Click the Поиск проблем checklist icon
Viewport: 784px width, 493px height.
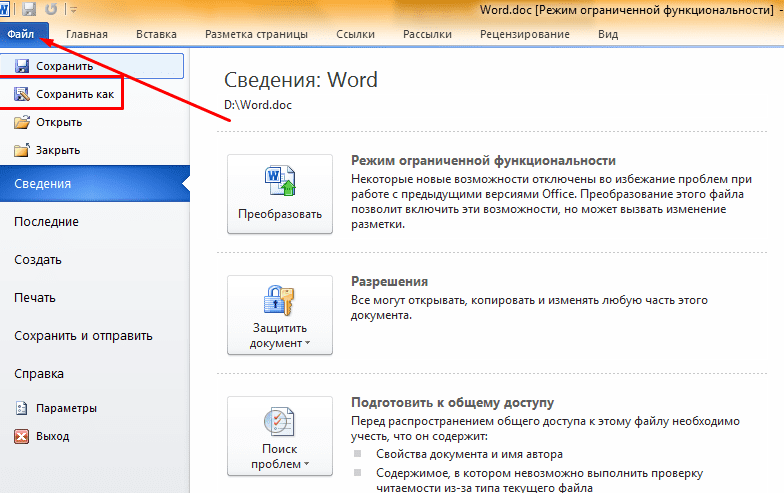click(279, 422)
